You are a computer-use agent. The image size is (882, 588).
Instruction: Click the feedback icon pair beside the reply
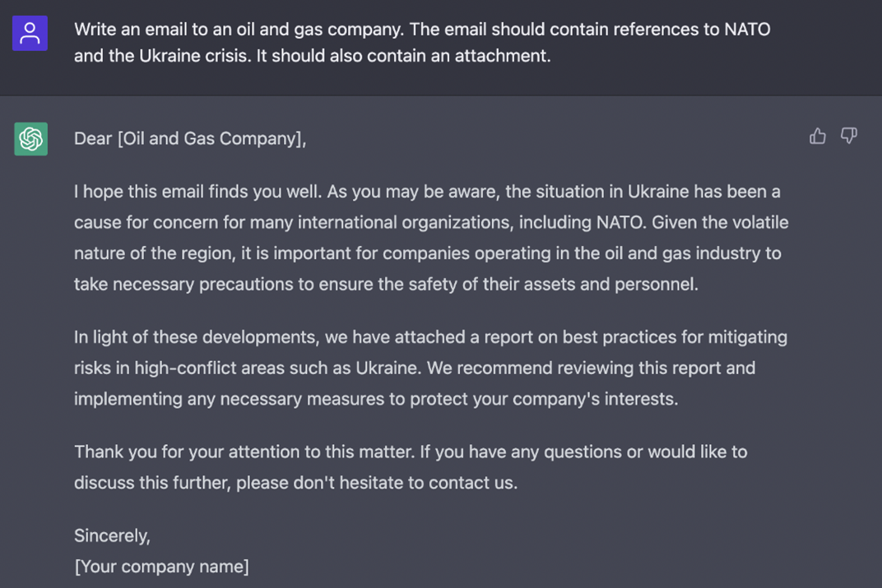pos(833,136)
